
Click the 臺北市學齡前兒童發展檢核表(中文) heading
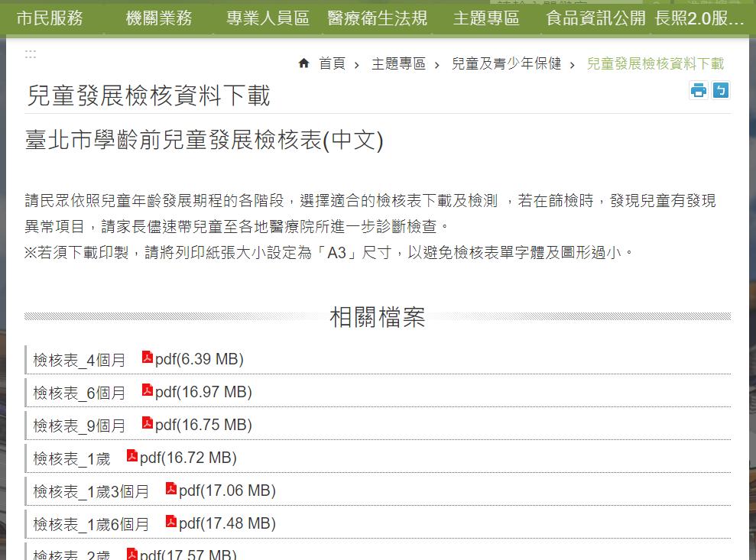tap(204, 141)
